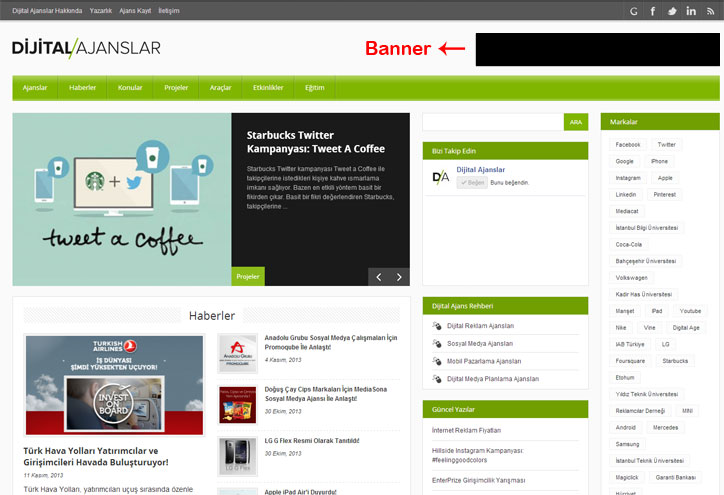724x495 pixels.
Task: Click the tweet a coffee slide image
Action: click(x=122, y=199)
